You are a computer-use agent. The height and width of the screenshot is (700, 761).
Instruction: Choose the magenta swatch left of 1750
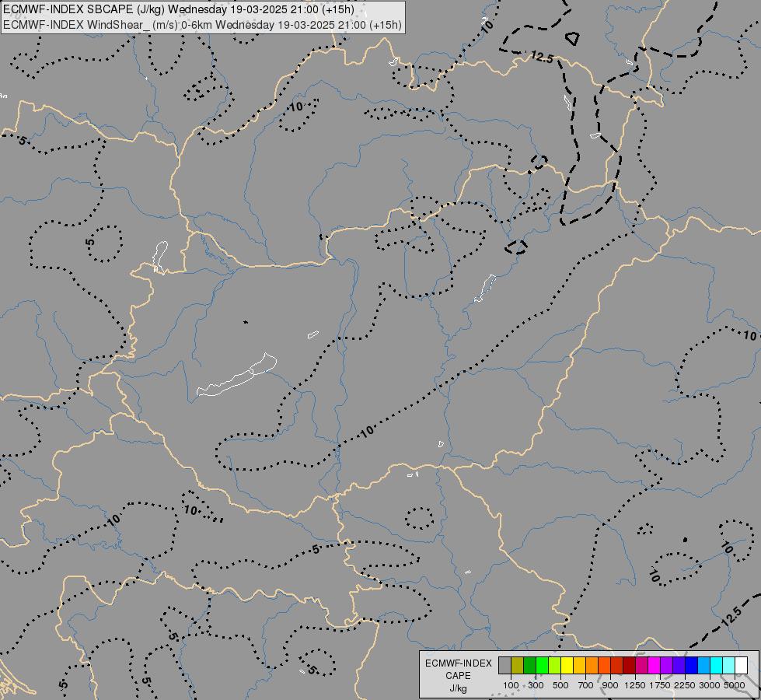[654, 666]
